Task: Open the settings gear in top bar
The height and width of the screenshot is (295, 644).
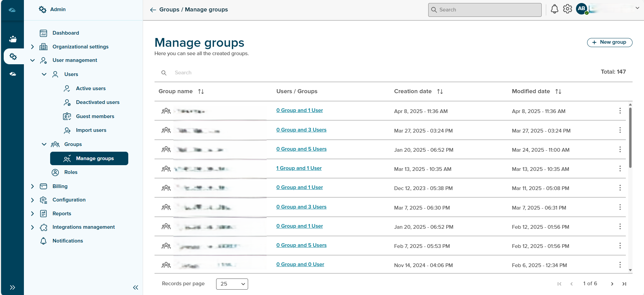Action: click(568, 9)
